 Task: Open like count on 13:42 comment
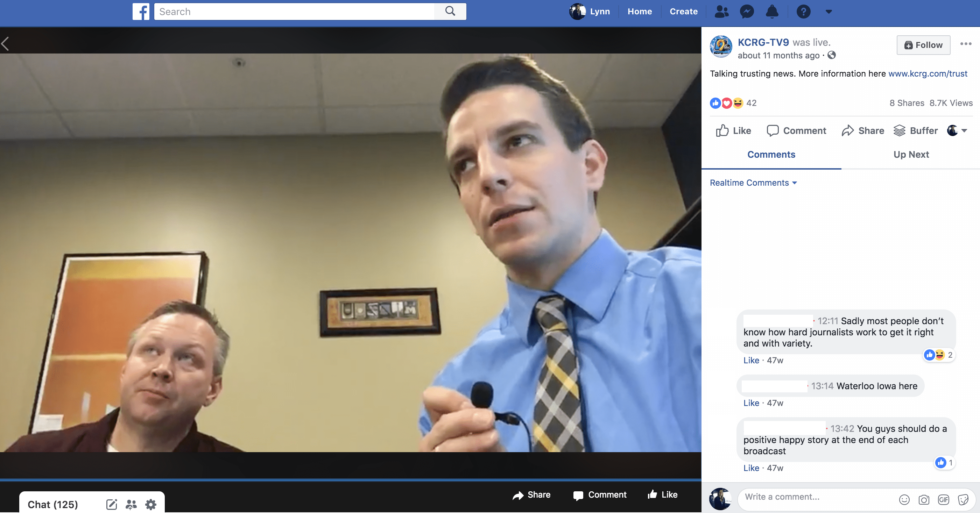pos(945,462)
